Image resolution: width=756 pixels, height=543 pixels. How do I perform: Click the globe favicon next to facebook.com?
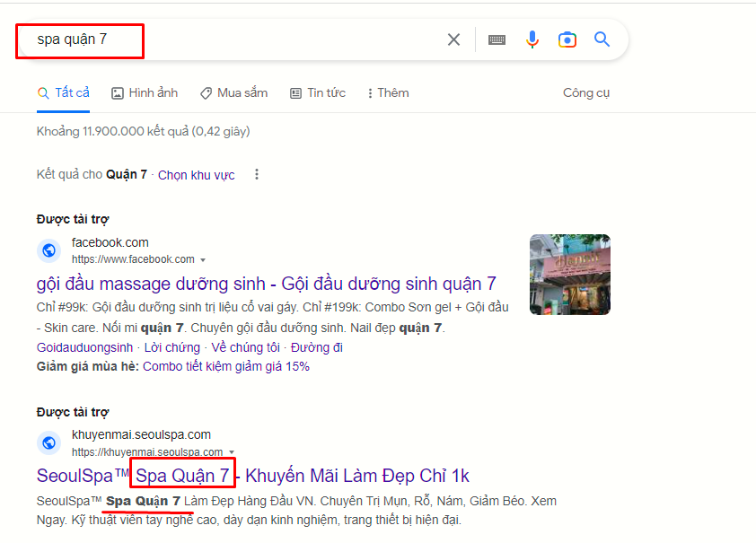[x=49, y=250]
